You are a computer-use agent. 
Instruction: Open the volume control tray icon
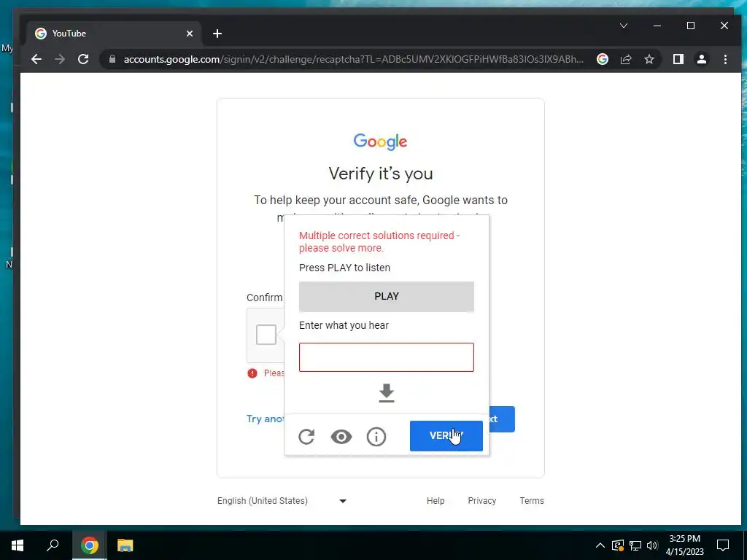(652, 545)
